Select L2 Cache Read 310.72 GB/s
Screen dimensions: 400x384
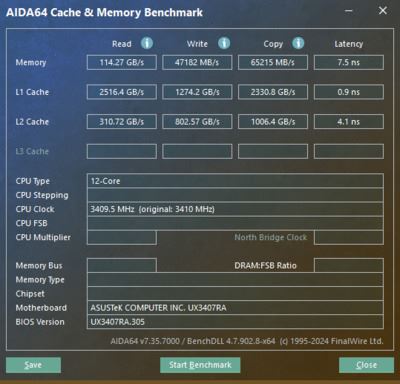tap(122, 122)
